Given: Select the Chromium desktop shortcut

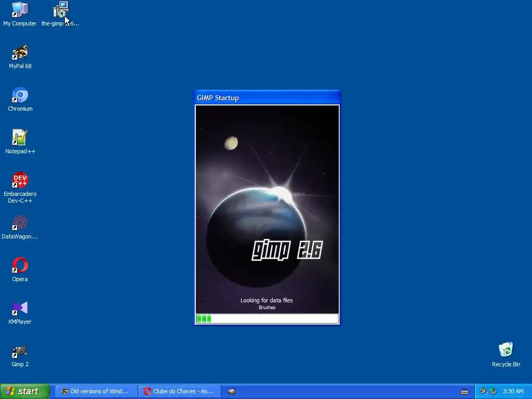Looking at the screenshot, I should [x=20, y=99].
